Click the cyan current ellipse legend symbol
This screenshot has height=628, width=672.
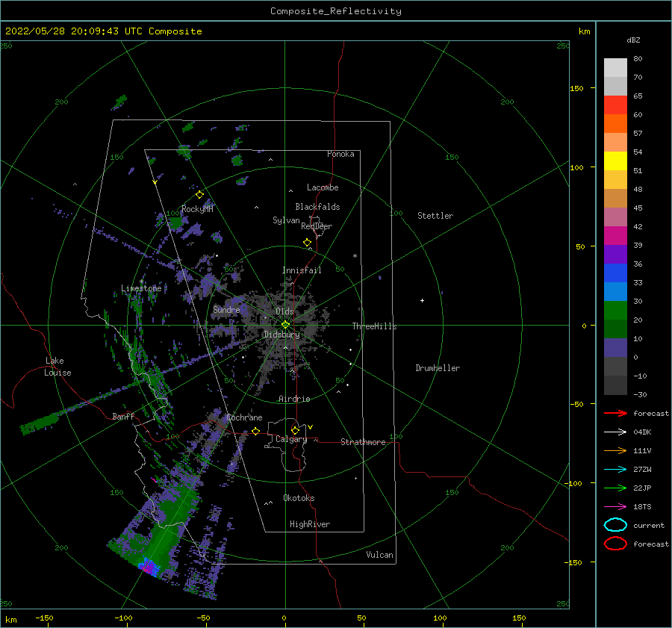coord(615,525)
